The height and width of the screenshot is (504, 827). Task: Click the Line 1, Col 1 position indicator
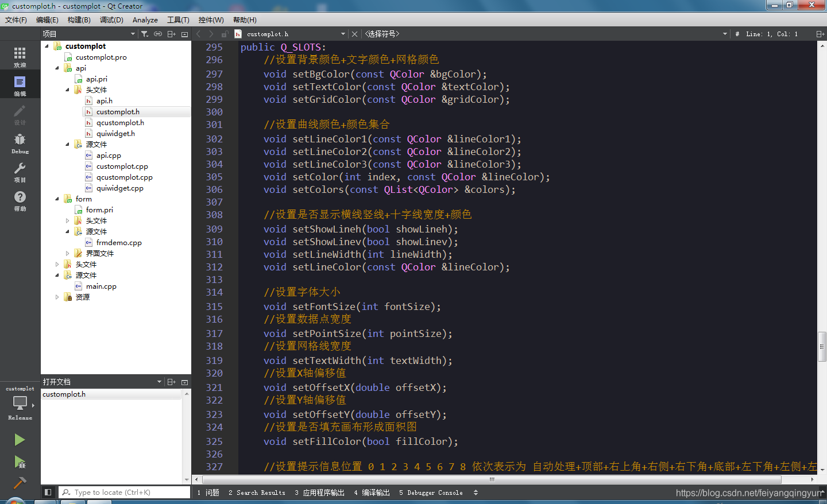point(772,34)
